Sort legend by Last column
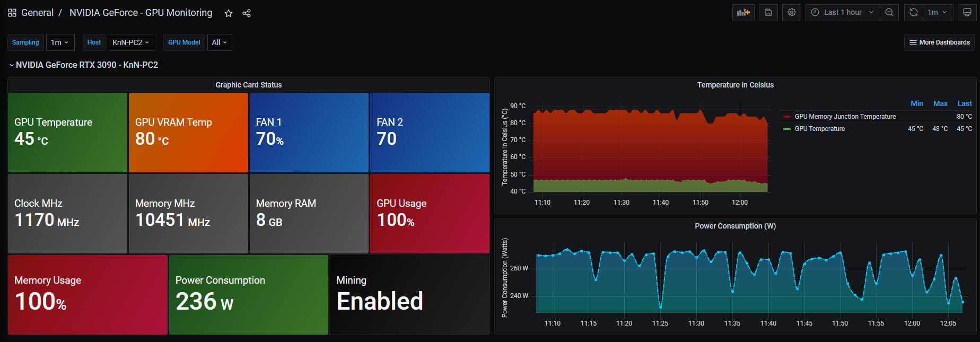980x342 pixels. coord(965,103)
